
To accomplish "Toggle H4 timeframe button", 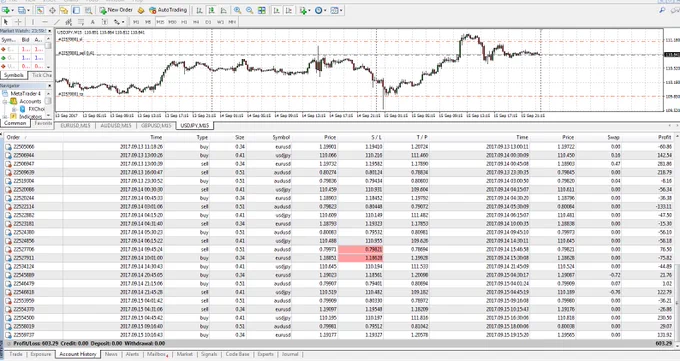I will (x=196, y=22).
